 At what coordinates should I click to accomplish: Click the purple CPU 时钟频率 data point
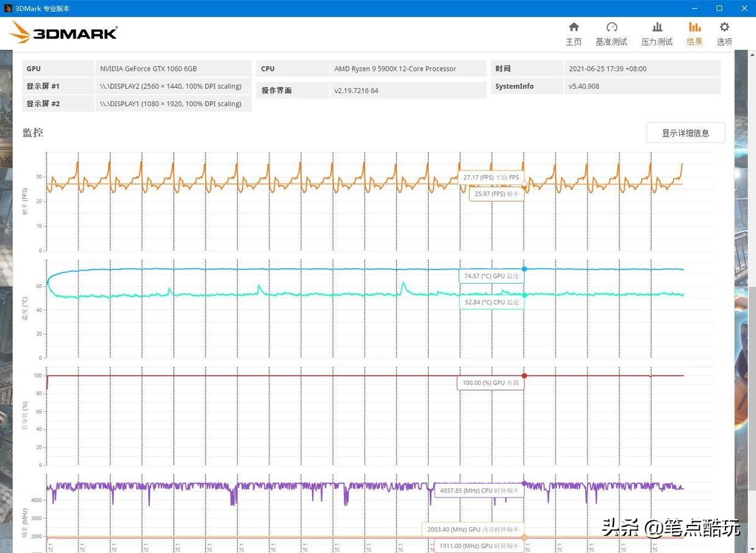(524, 483)
